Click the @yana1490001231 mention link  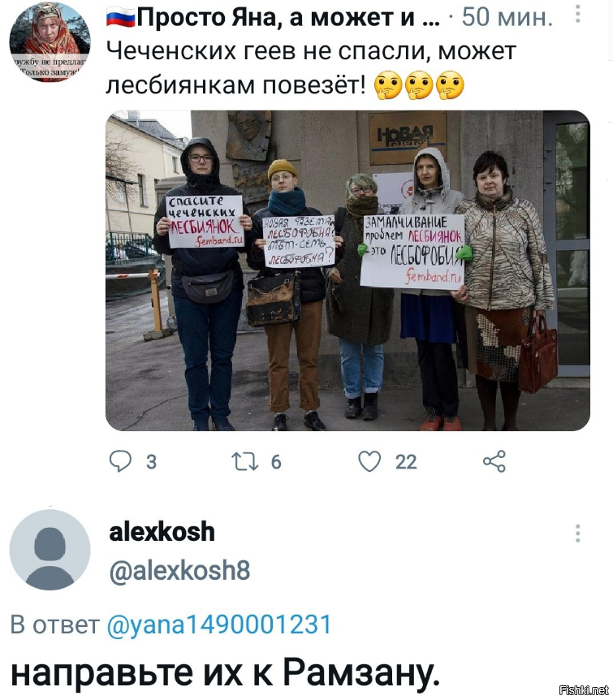219,624
